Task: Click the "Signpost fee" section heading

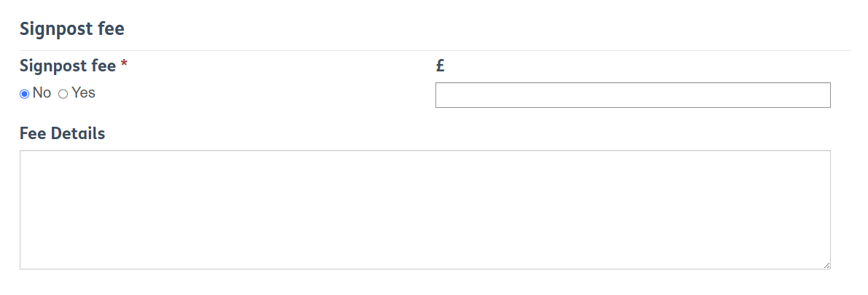Action: [71, 29]
